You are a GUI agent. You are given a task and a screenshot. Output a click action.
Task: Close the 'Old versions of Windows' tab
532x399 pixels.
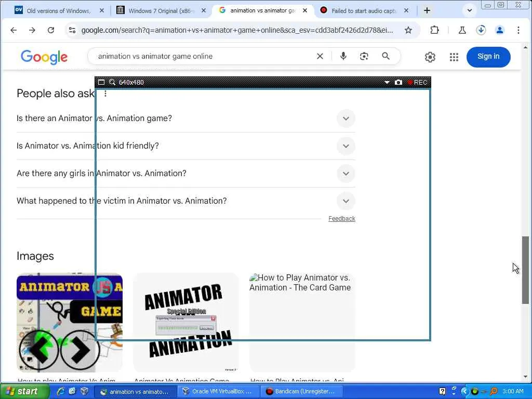101,10
